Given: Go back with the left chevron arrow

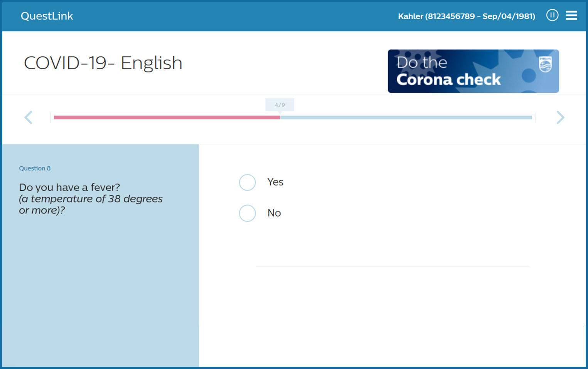Looking at the screenshot, I should coord(29,117).
